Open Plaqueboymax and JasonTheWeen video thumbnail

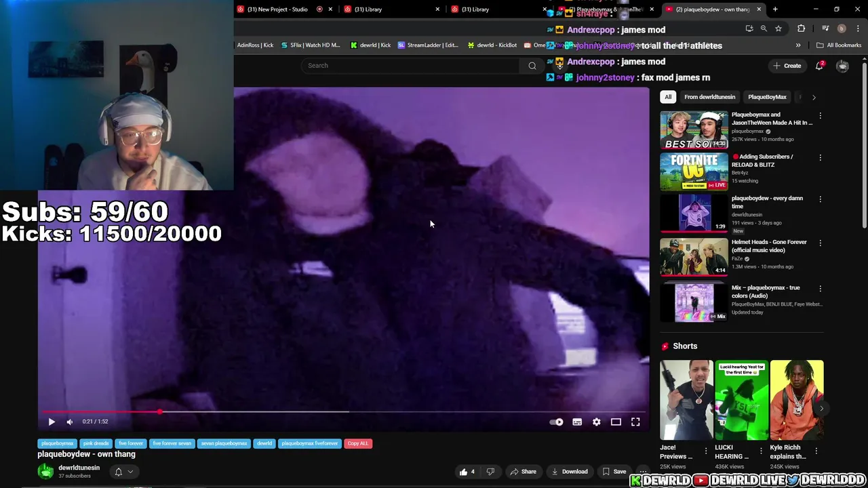coord(694,129)
